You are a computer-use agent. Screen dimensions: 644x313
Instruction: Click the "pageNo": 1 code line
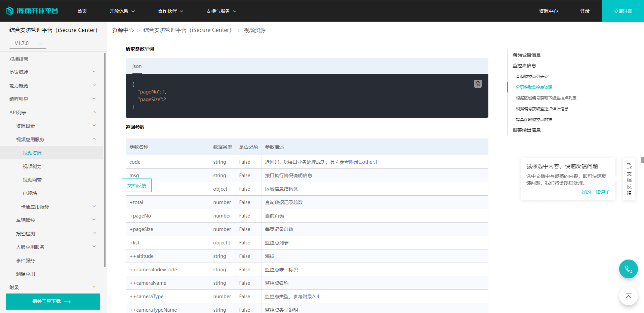[152, 92]
